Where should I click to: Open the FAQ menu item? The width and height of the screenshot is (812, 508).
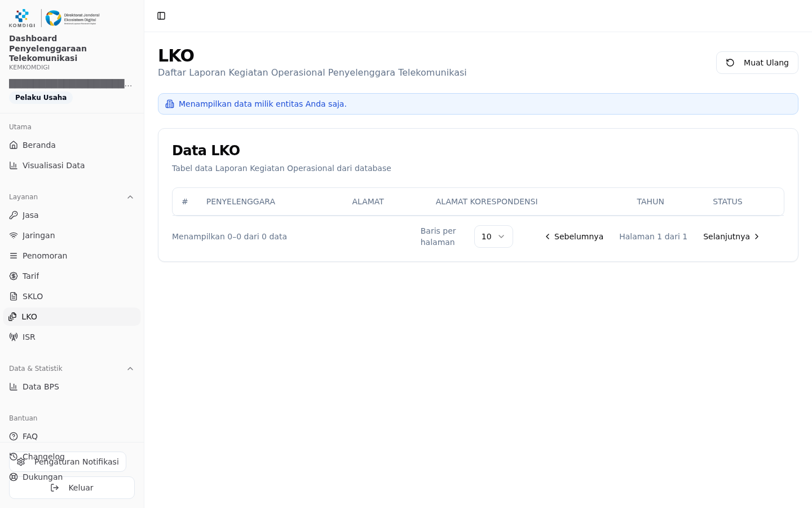[72, 436]
